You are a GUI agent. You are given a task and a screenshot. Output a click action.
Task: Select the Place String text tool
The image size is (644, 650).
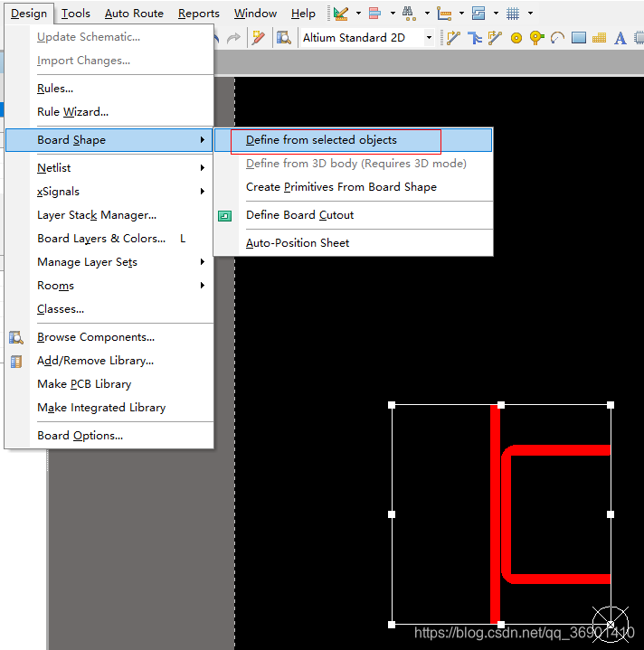620,38
